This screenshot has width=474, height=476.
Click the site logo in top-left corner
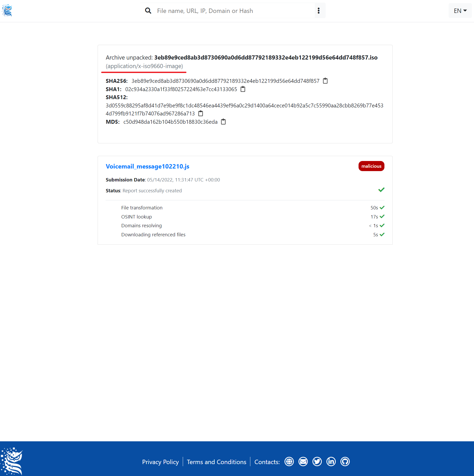[x=7, y=10]
